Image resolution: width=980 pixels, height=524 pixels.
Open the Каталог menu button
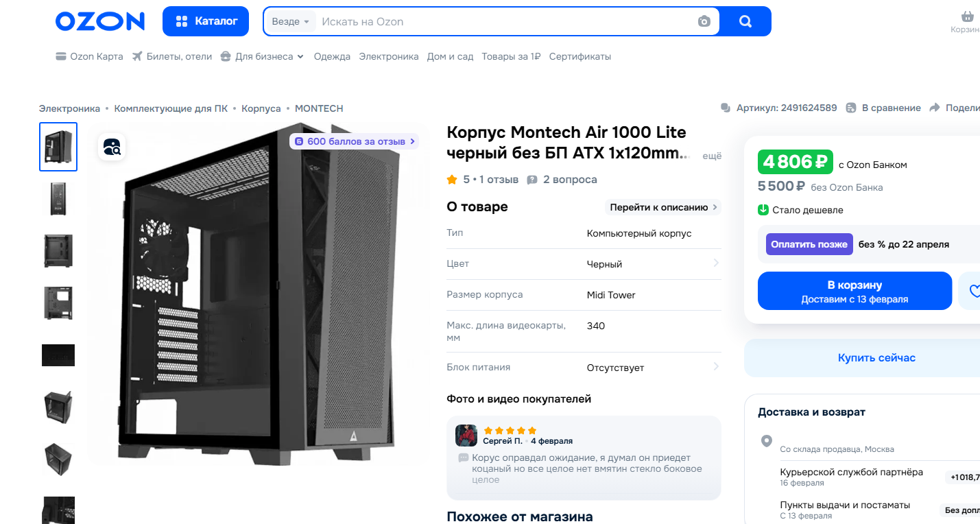[206, 21]
